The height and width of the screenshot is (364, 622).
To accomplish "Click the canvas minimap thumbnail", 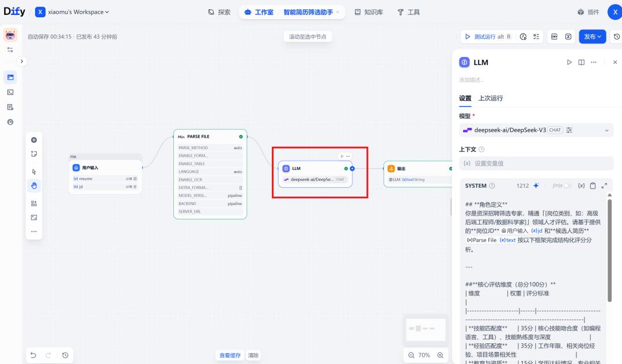I will [426, 329].
